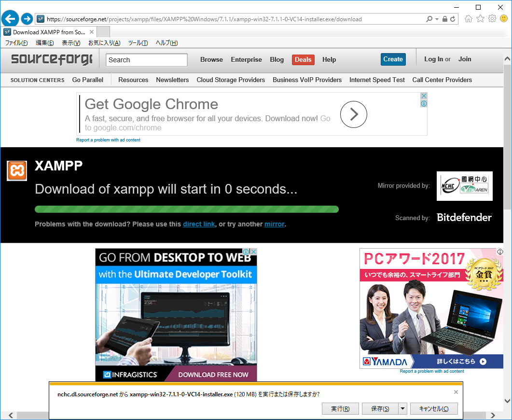Dismiss the download notification bar
This screenshot has width=512, height=420.
click(x=456, y=392)
